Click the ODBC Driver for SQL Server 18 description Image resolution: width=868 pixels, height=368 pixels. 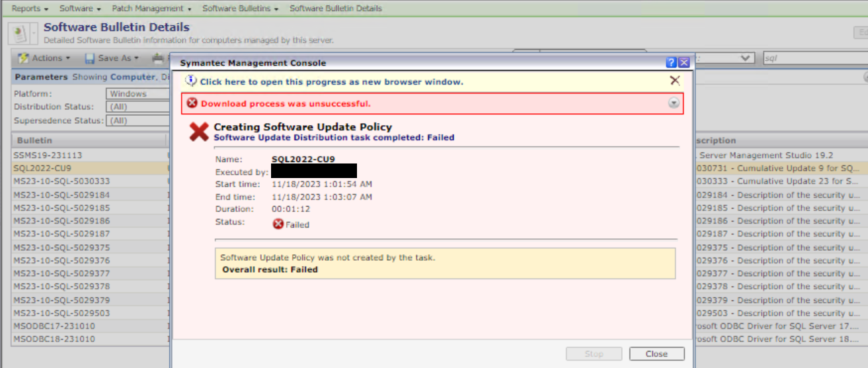click(x=777, y=339)
